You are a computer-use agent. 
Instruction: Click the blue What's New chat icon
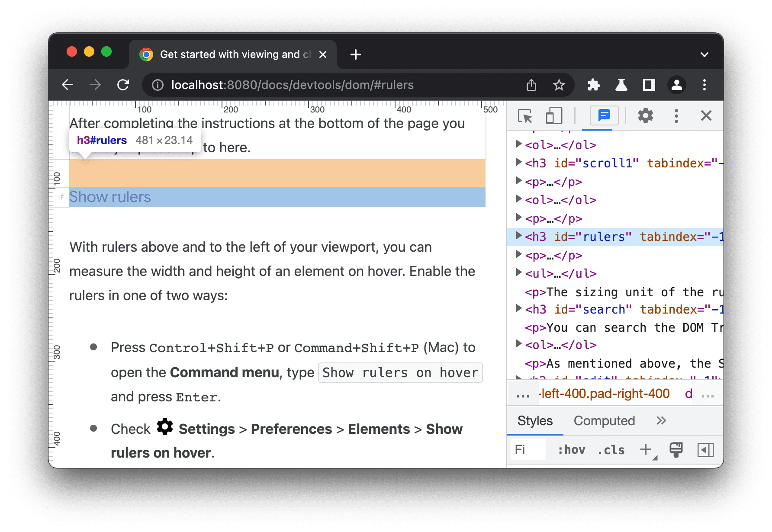(604, 115)
